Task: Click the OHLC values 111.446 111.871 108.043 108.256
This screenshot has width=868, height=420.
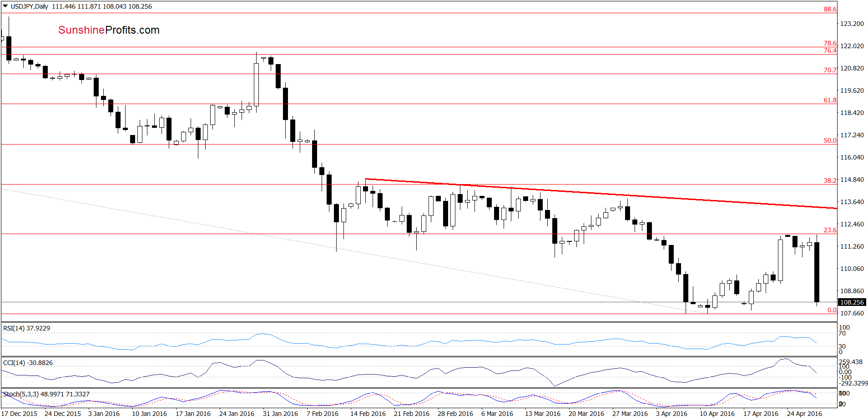Action: [x=102, y=6]
